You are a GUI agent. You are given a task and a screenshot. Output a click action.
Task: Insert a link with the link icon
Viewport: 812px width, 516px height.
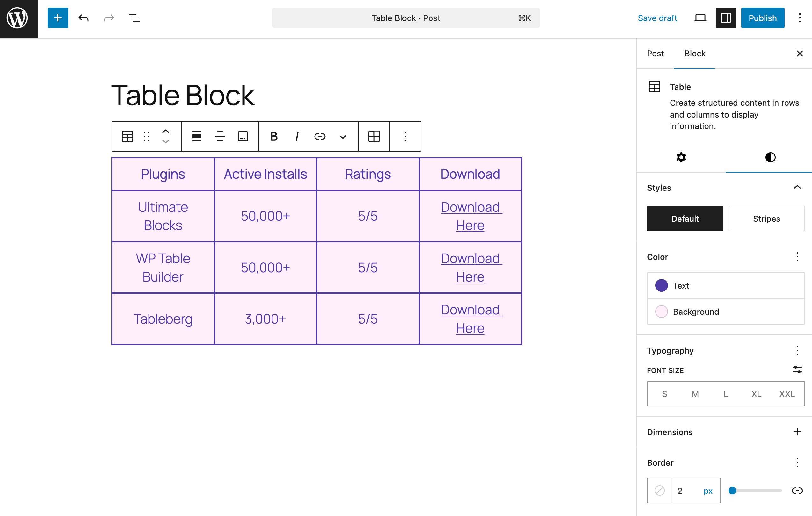pos(319,137)
